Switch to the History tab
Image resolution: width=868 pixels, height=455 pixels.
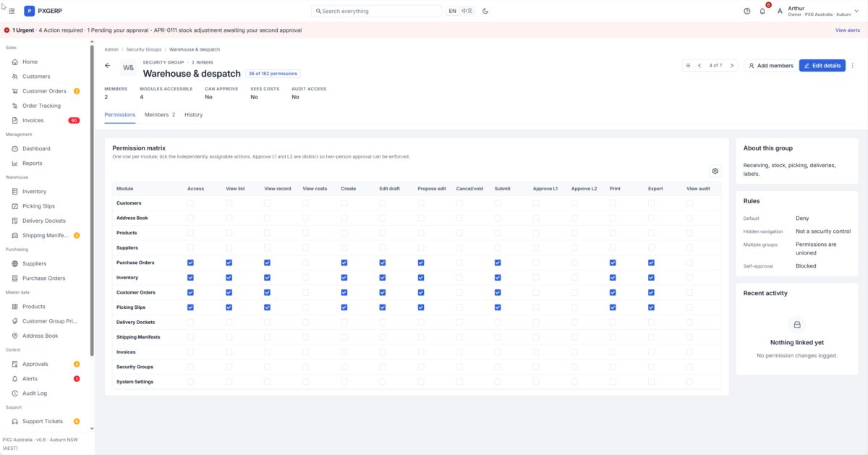[193, 115]
